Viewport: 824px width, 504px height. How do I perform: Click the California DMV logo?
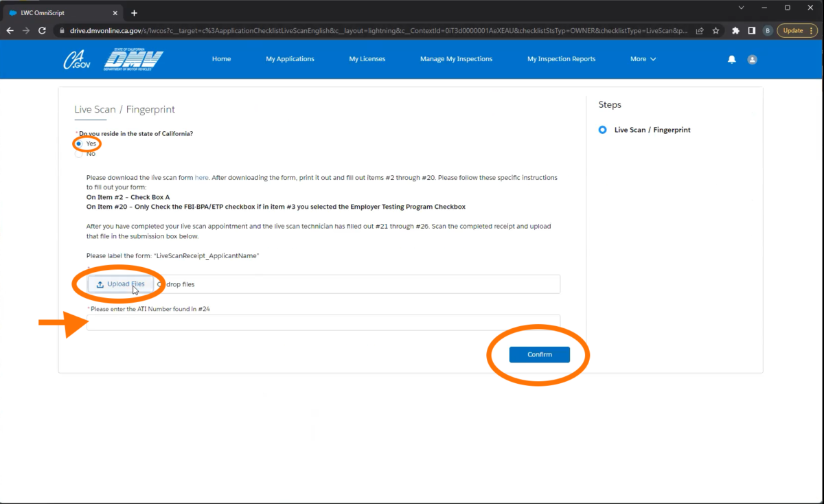pyautogui.click(x=133, y=60)
